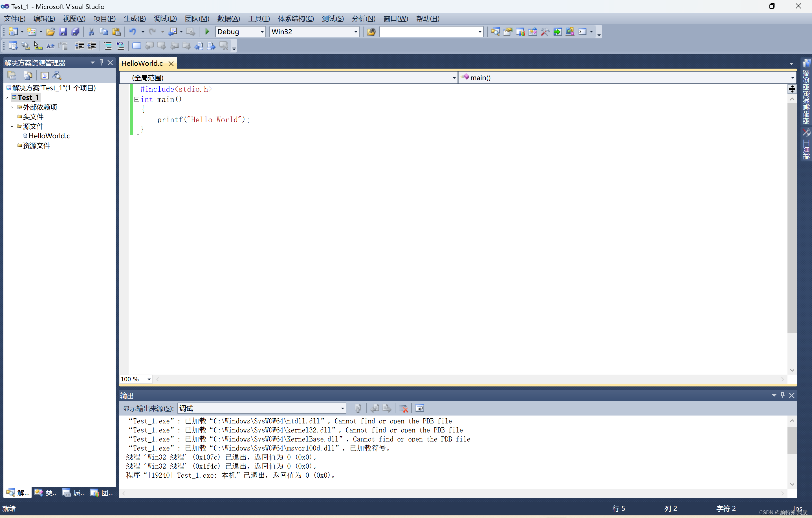
Task: Click the empty find combo box field
Action: pos(428,32)
